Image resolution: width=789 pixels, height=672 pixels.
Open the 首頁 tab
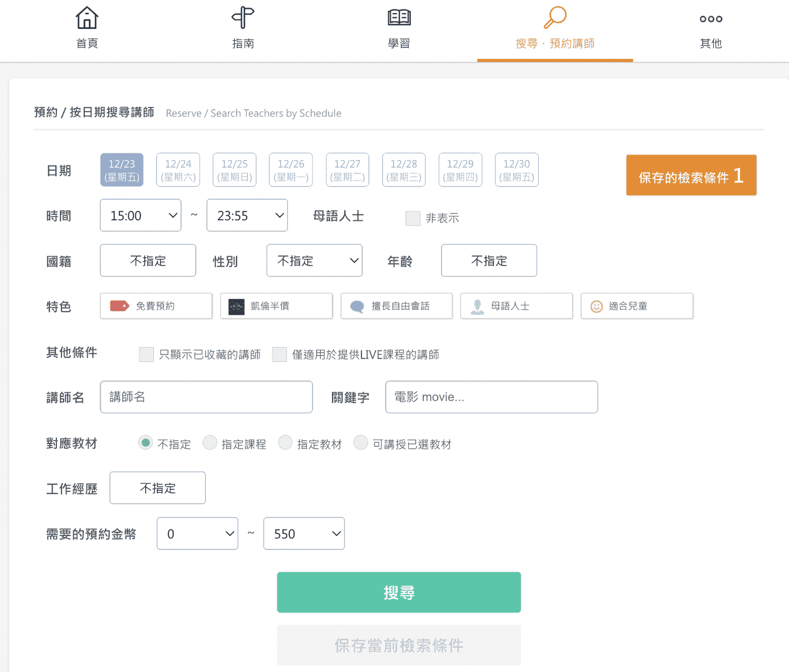(x=87, y=30)
